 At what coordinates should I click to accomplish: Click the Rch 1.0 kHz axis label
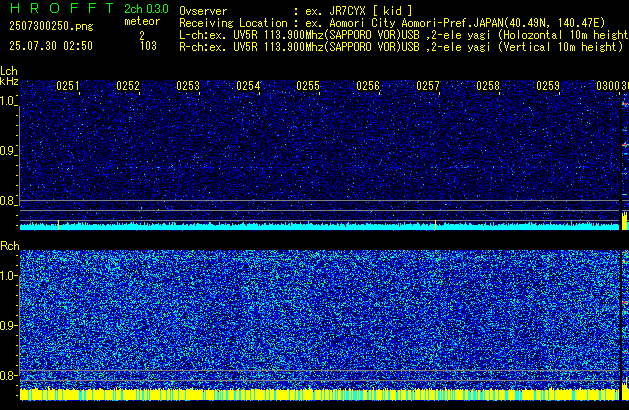(8, 276)
